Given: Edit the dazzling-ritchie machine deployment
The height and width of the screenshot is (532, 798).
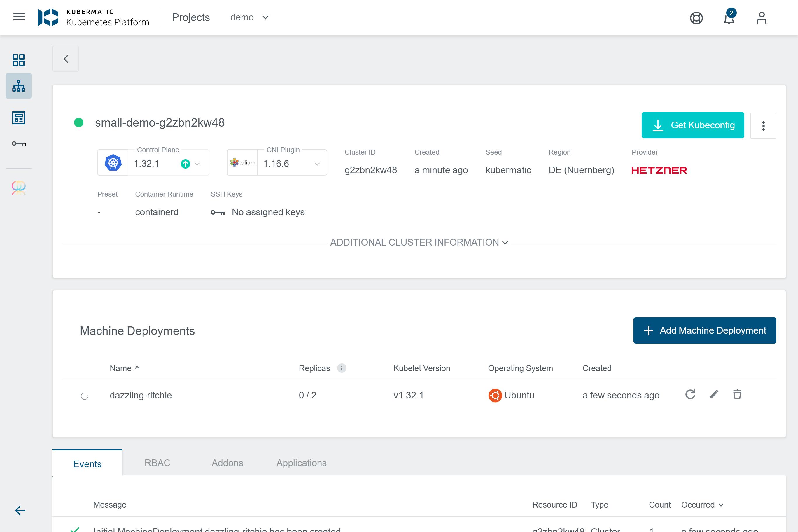Looking at the screenshot, I should point(714,394).
